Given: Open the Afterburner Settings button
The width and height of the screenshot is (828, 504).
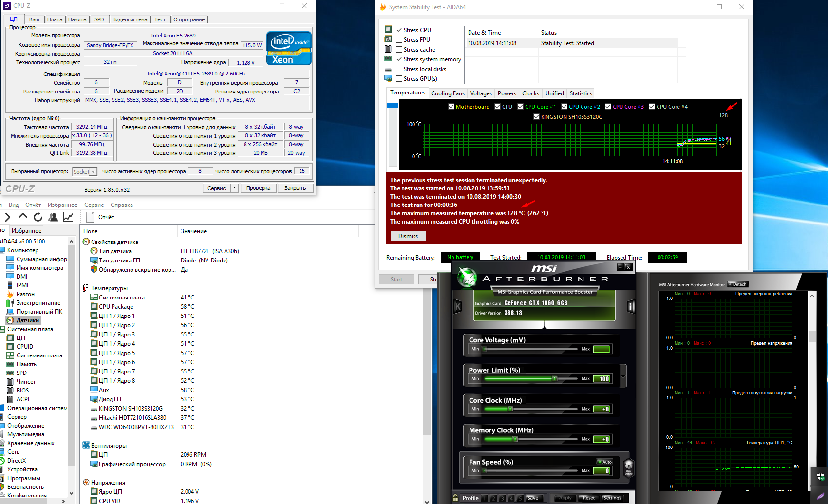Looking at the screenshot, I should [x=612, y=498].
